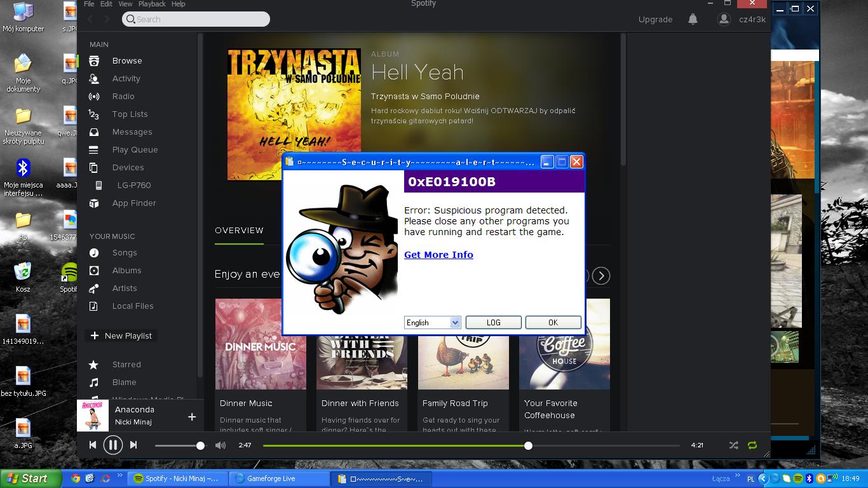The height and width of the screenshot is (488, 868).
Task: Open App Finder icon
Action: (94, 203)
